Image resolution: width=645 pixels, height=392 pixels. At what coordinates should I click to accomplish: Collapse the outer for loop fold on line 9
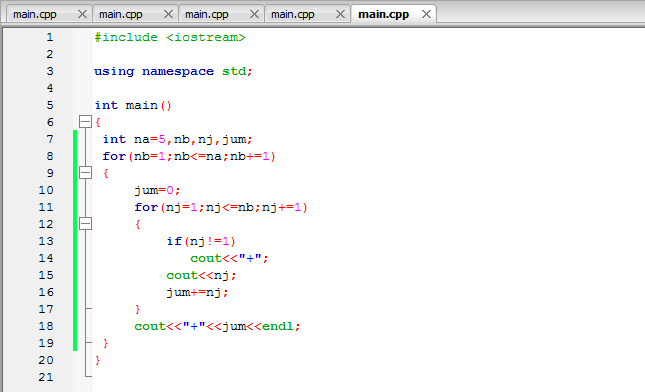click(85, 173)
